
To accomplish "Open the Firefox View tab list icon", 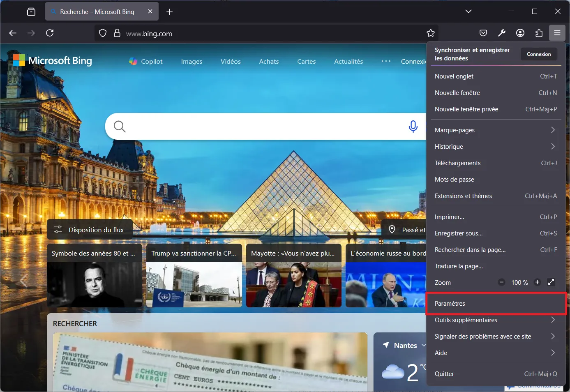I will tap(31, 12).
